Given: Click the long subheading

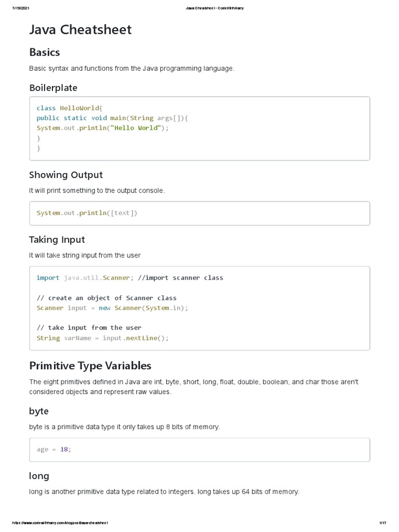Looking at the screenshot, I should pyautogui.click(x=39, y=476).
